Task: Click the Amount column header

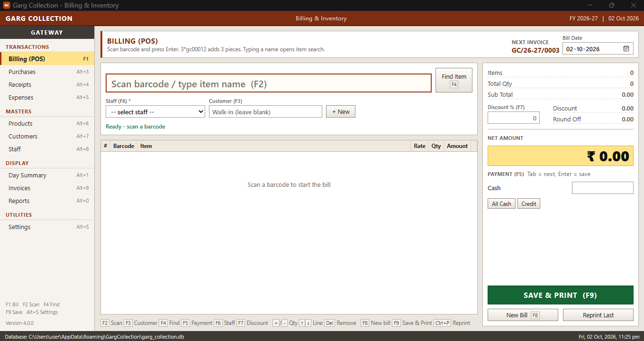Action: (x=457, y=146)
